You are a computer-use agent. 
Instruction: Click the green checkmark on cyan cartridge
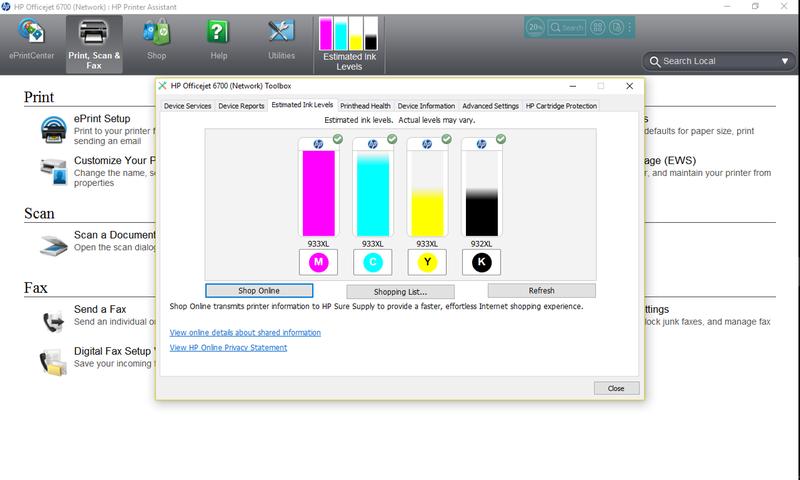(x=392, y=139)
